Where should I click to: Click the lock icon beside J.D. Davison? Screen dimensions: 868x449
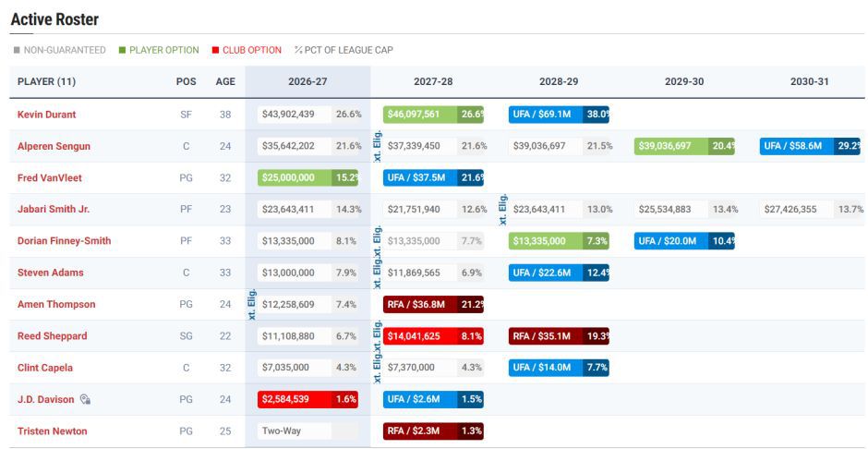click(85, 399)
